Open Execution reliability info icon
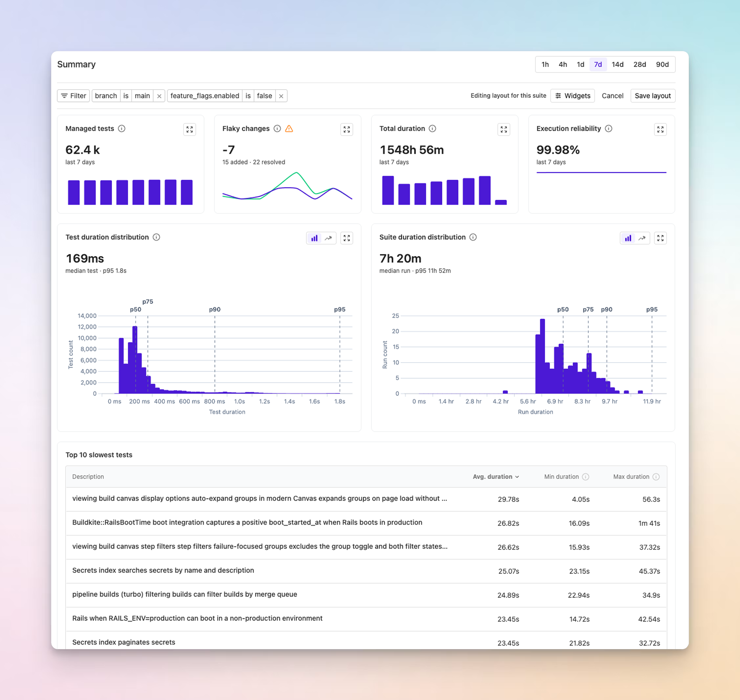Screen dimensions: 740x700 609,128
